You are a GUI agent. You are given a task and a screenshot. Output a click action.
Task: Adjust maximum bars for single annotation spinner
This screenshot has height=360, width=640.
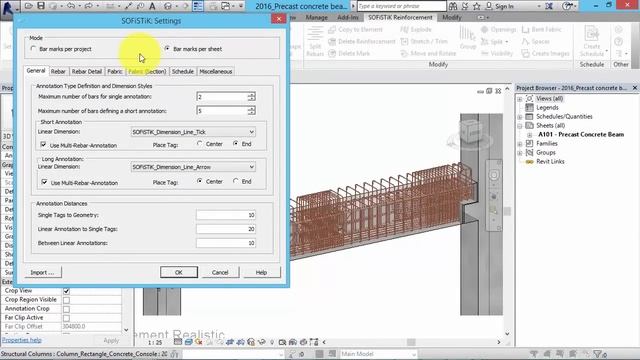pyautogui.click(x=251, y=97)
